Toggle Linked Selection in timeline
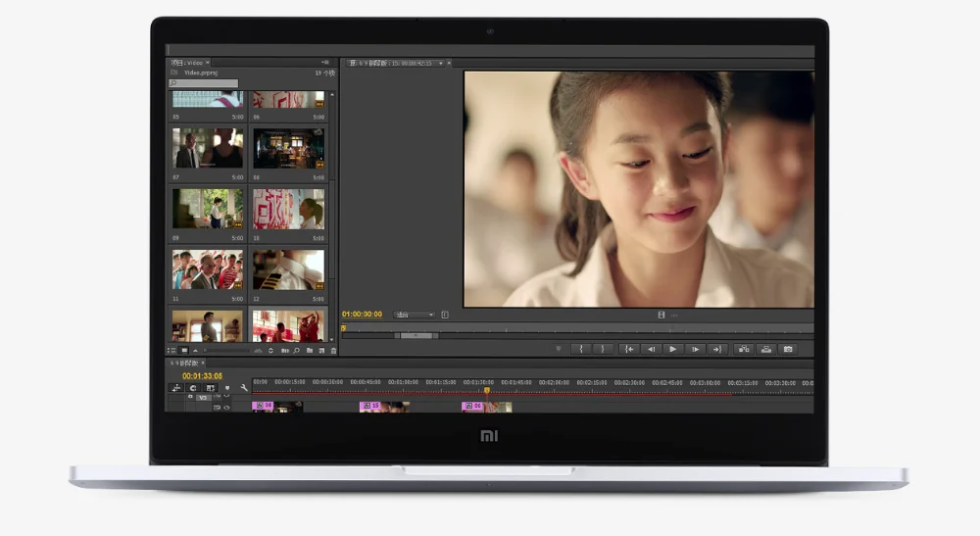 click(211, 388)
